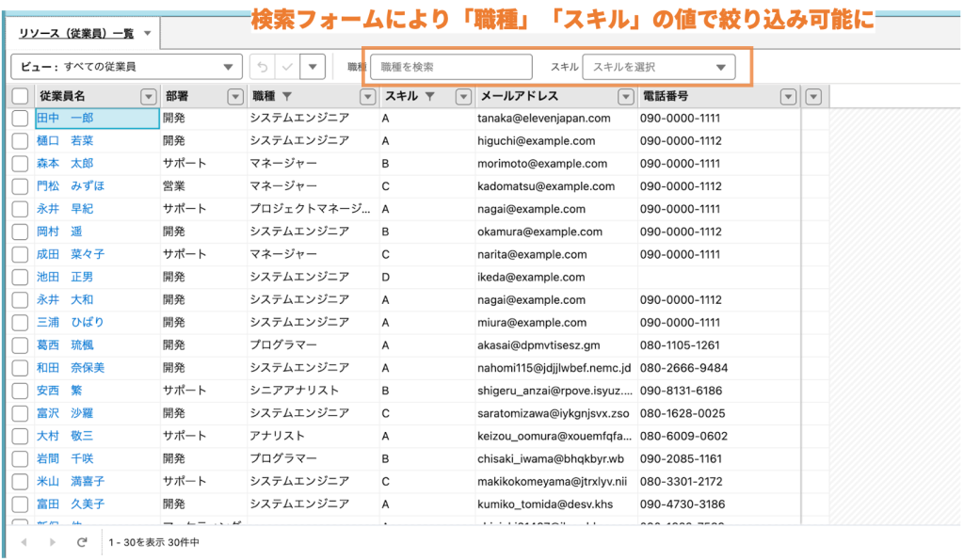Expand the スキルを選択 dropdown
The height and width of the screenshot is (560, 964).
[658, 67]
